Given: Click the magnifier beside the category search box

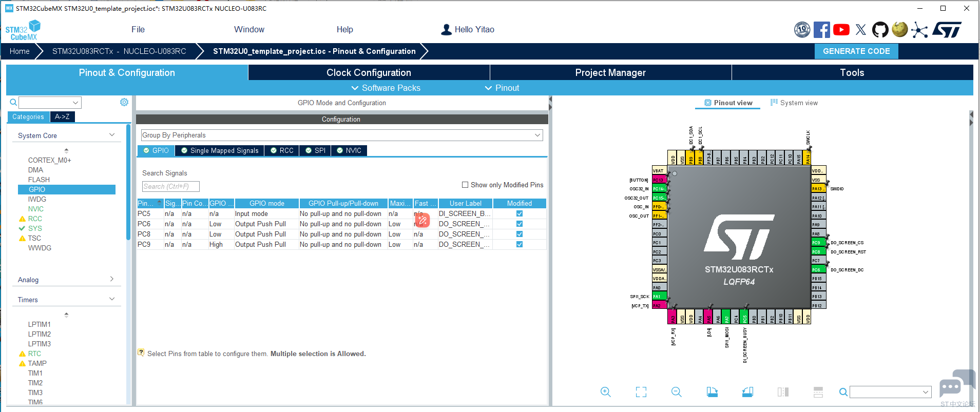Looking at the screenshot, I should (x=13, y=103).
